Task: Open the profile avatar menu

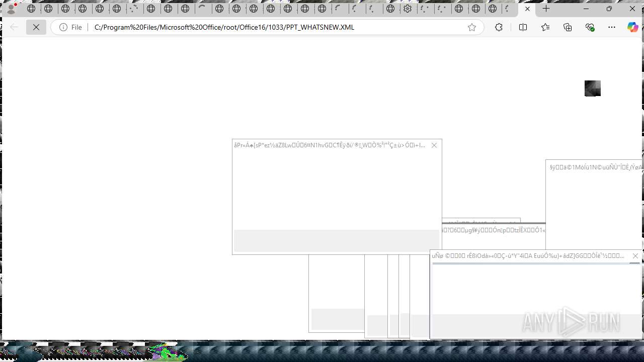Action: pos(11,9)
